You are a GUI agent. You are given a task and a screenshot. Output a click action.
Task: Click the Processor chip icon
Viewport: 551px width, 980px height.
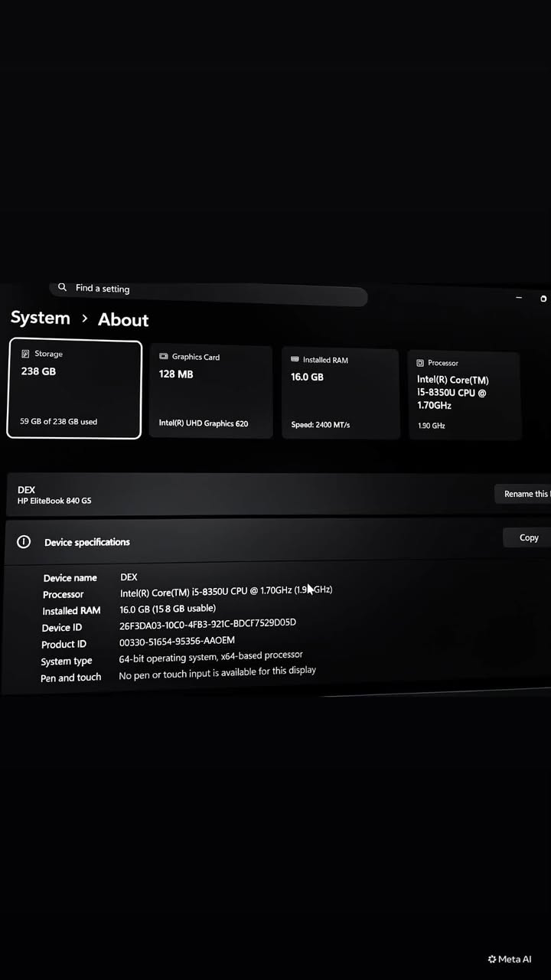click(420, 363)
